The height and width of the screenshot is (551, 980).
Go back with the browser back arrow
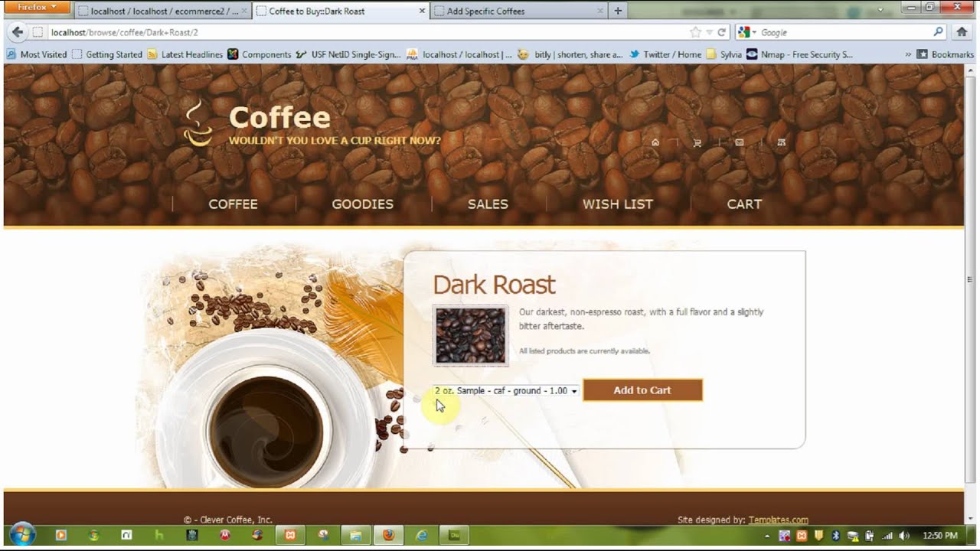[18, 32]
